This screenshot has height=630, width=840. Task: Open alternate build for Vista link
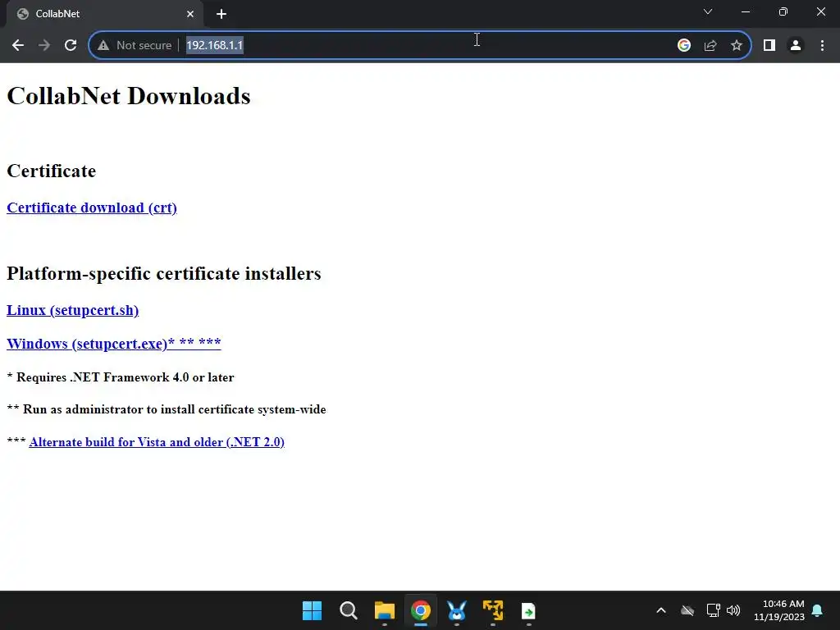pyautogui.click(x=157, y=442)
